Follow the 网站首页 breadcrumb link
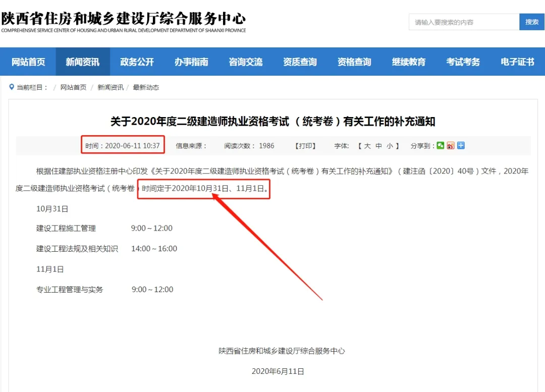The width and height of the screenshot is (545, 392). [73, 87]
